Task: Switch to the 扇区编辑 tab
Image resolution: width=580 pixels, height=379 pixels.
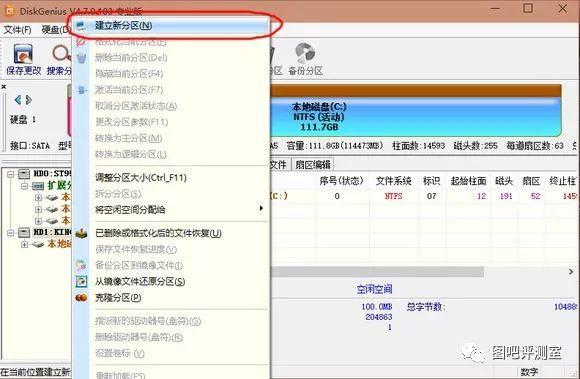Action: pos(313,165)
